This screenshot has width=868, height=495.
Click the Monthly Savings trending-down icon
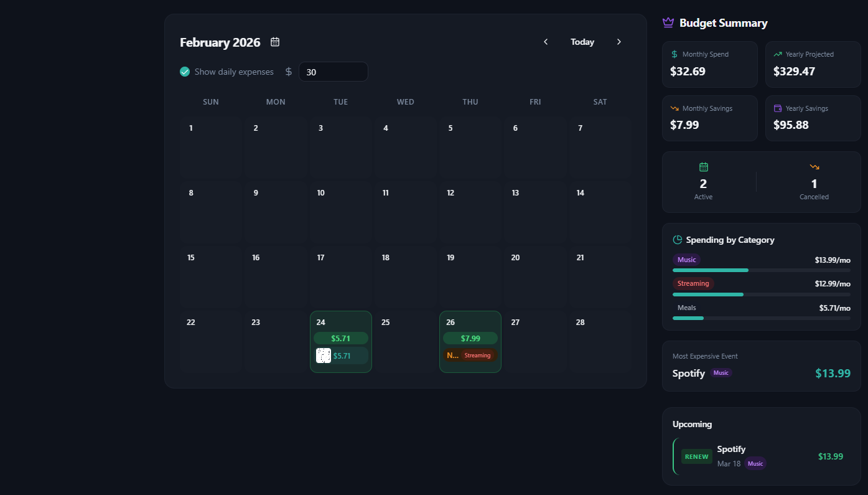(674, 108)
